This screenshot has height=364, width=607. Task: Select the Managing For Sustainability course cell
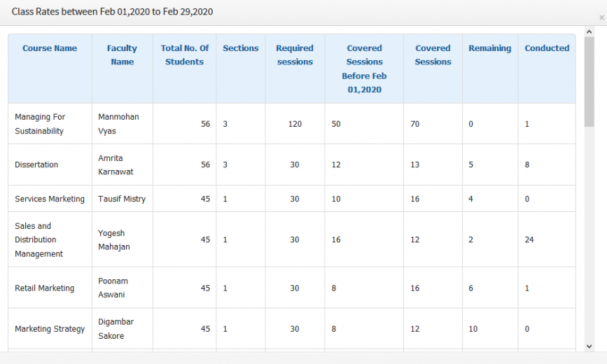coord(50,124)
